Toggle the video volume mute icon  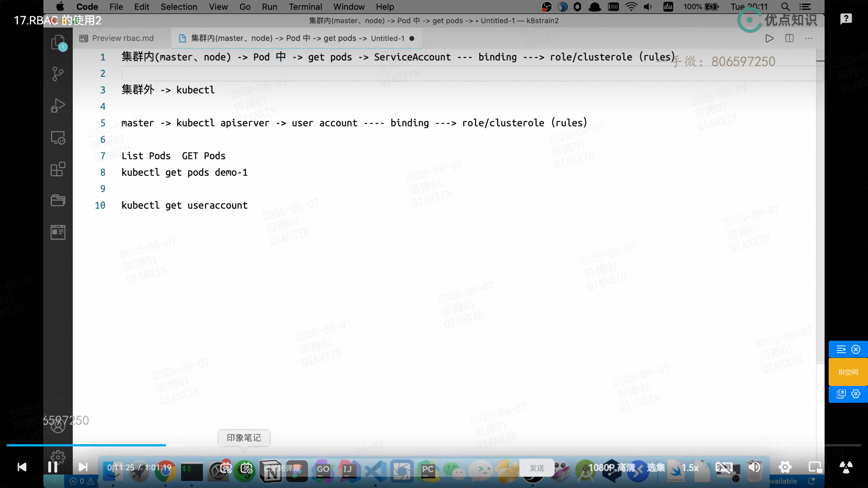pos(754,467)
